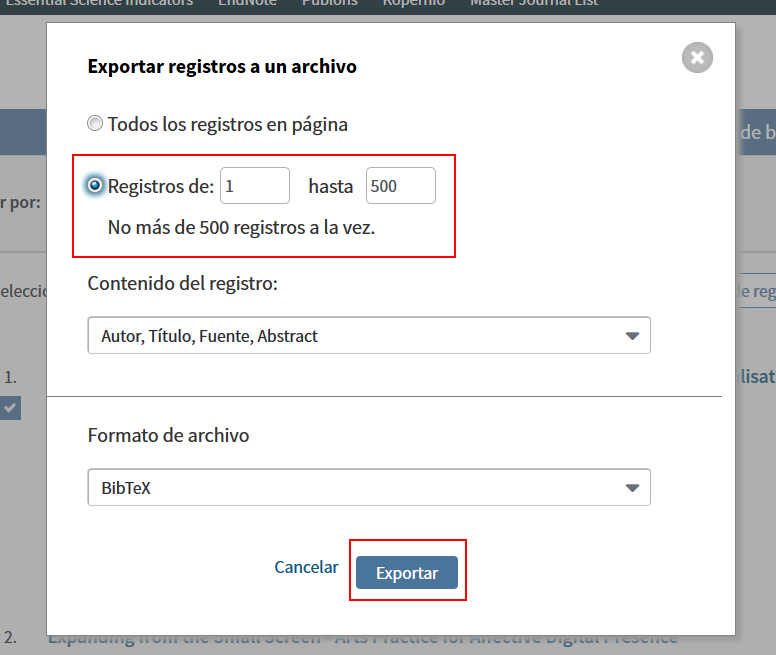Open Essential Science Indicators in the top bar

click(x=99, y=3)
